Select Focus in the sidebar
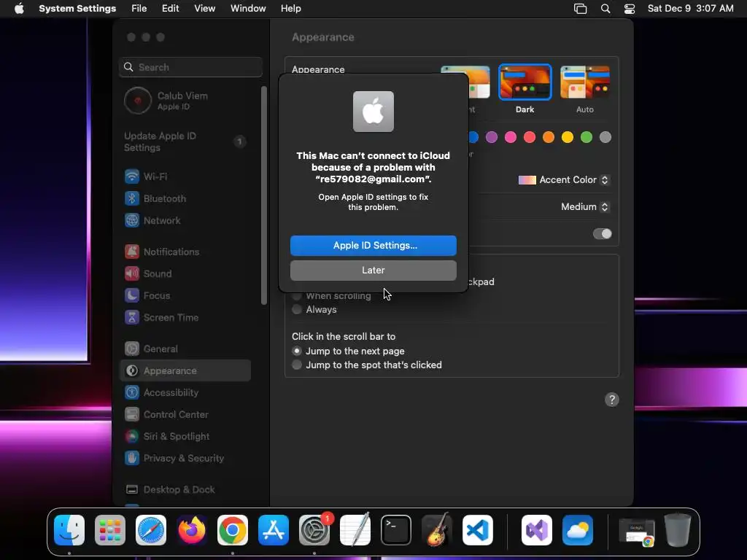This screenshot has width=747, height=560. point(186,295)
